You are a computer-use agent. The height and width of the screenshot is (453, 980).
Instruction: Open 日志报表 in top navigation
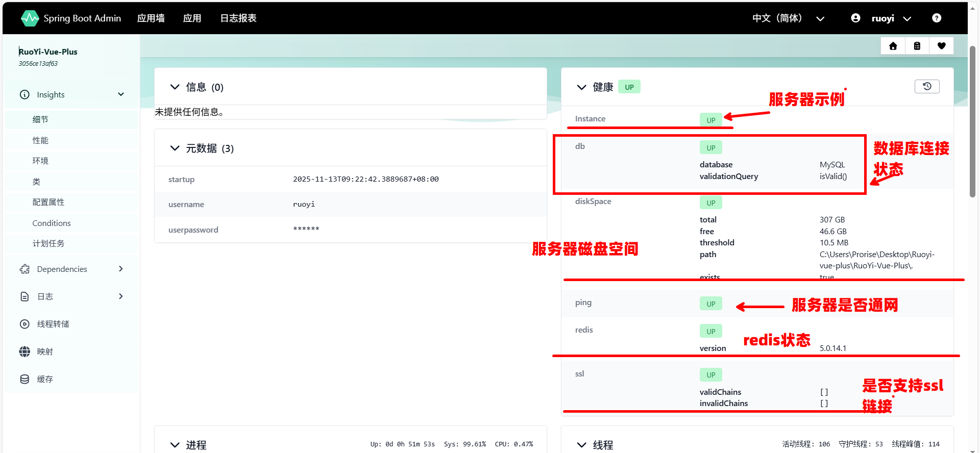point(238,18)
